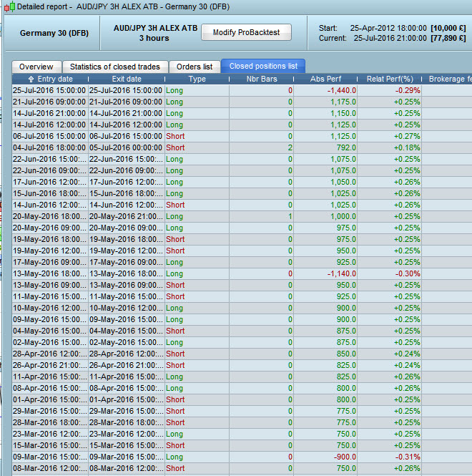Image resolution: width=472 pixels, height=476 pixels.
Task: Click the candlestick icon in title bar
Action: pyautogui.click(x=9, y=6)
